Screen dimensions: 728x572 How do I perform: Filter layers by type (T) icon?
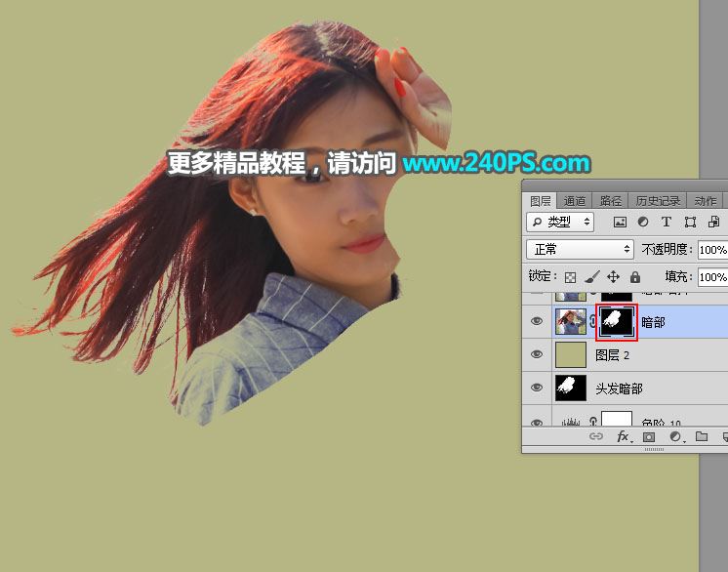coord(667,222)
